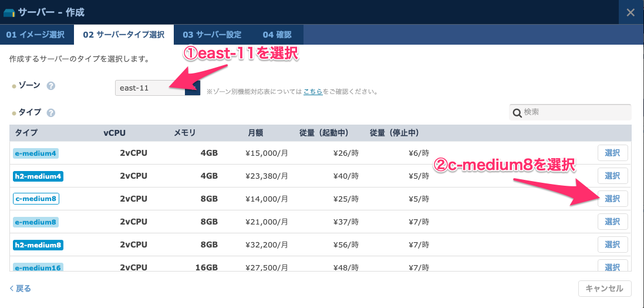Switch to 03 サーバー設定 tab
Viewport: 644px width, 308px height.
coord(212,35)
